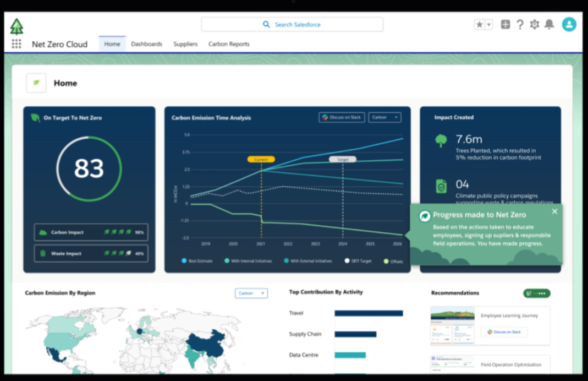Image resolution: width=588 pixels, height=381 pixels.
Task: Expand the favorites list dropdown arrow
Action: 487,24
